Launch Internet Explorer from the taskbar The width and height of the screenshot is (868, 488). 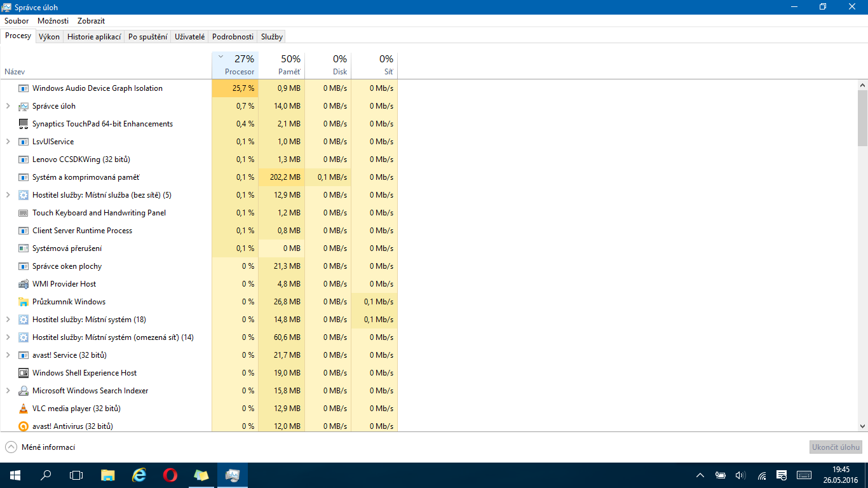139,475
